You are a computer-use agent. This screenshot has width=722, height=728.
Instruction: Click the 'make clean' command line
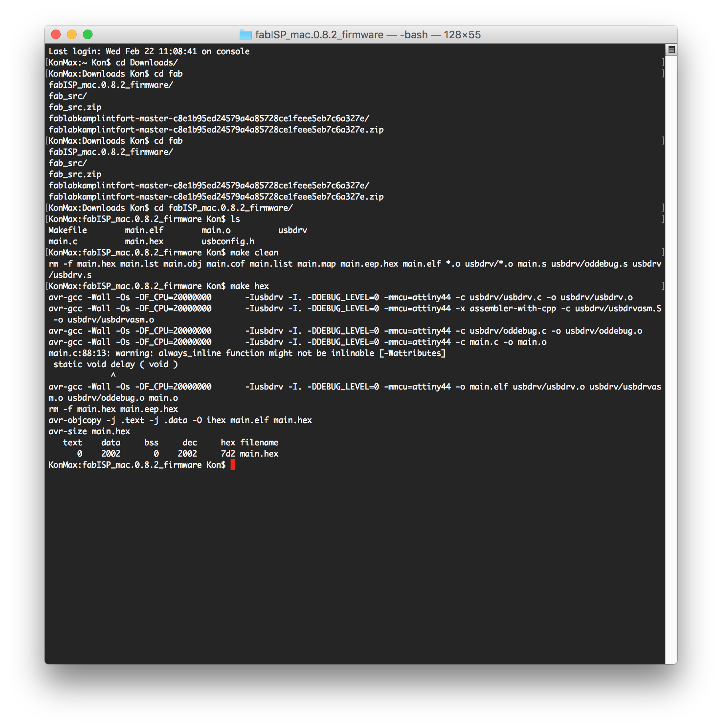[x=164, y=253]
